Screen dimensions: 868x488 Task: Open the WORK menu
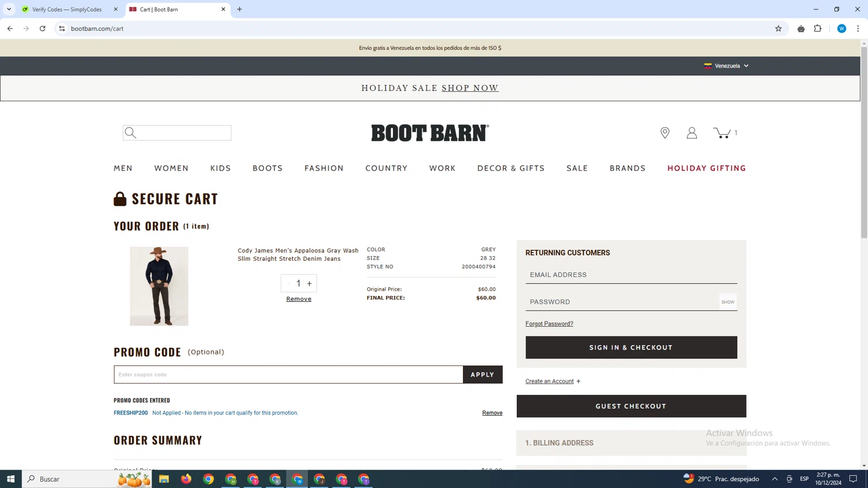443,168
